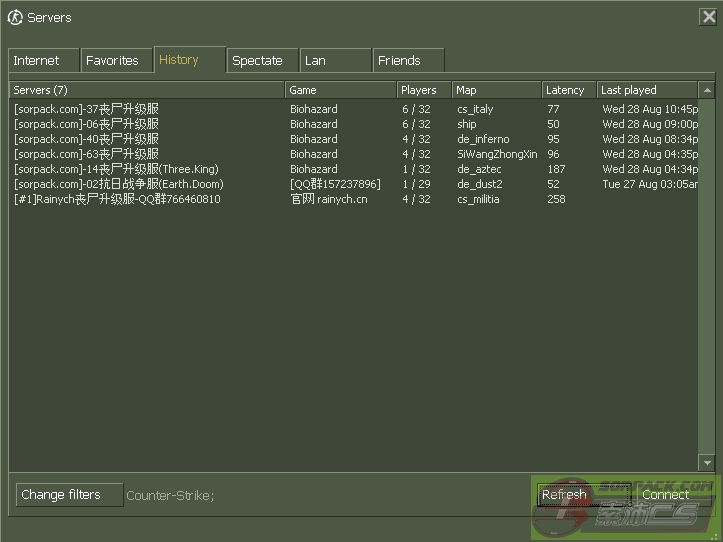The image size is (723, 542).
Task: Select server [sorpack.com]-02 (Earth.Doom) row
Action: click(353, 184)
